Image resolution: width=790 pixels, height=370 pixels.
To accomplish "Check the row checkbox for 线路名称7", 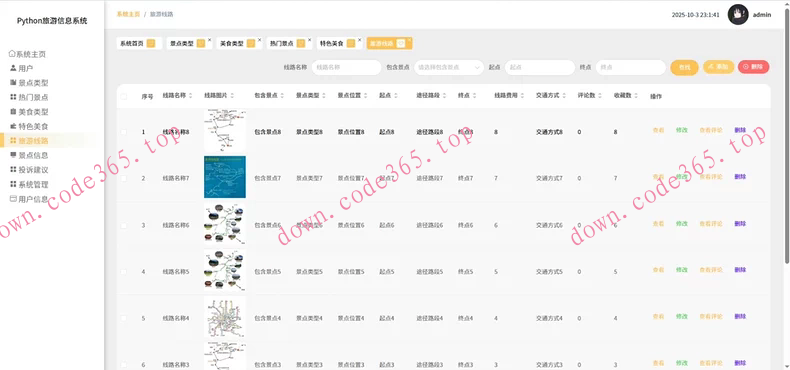I will tap(124, 178).
